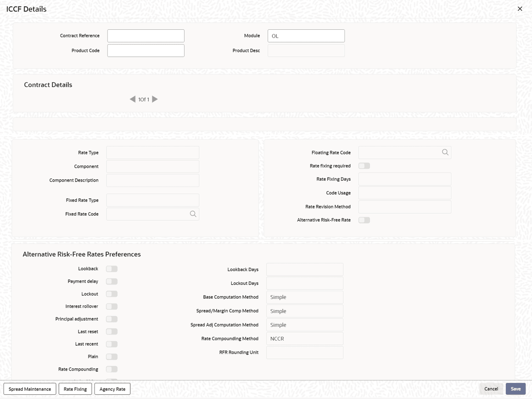Screen dimensions: 532x399
Task: Click the Product Desc field
Action: [306, 50]
